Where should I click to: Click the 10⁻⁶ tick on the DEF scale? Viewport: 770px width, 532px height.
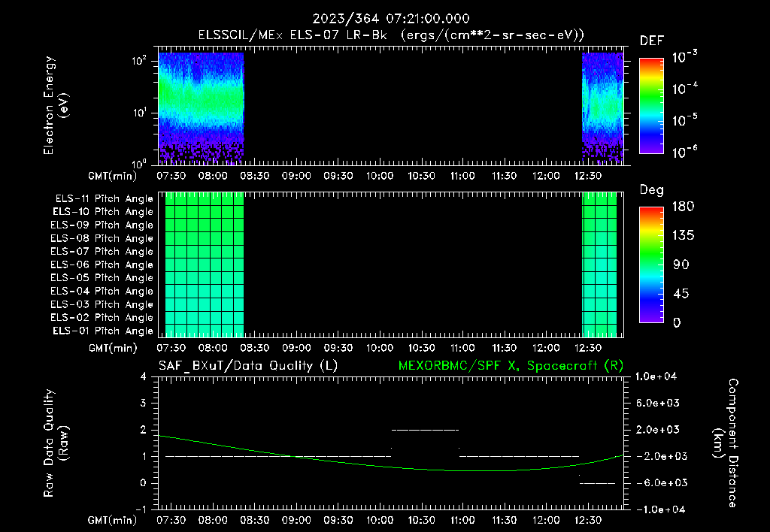[x=684, y=152]
